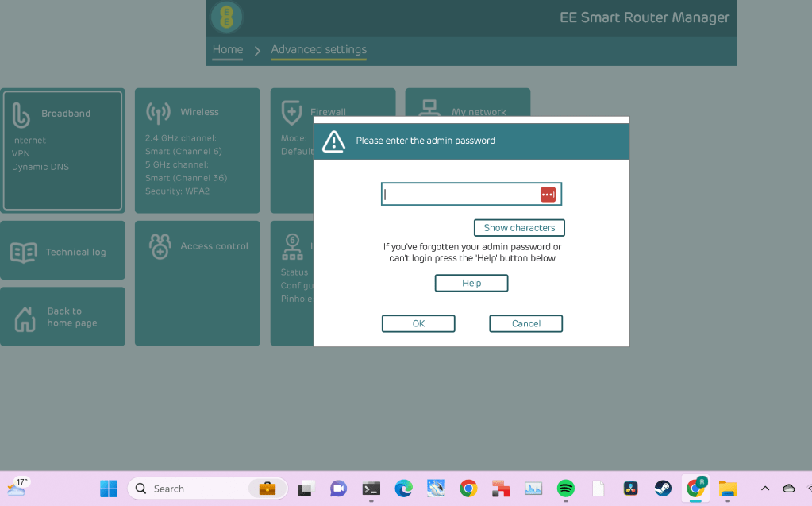Viewport: 812px width, 506px height.
Task: Open Spotify on taskbar
Action: [x=565, y=489]
